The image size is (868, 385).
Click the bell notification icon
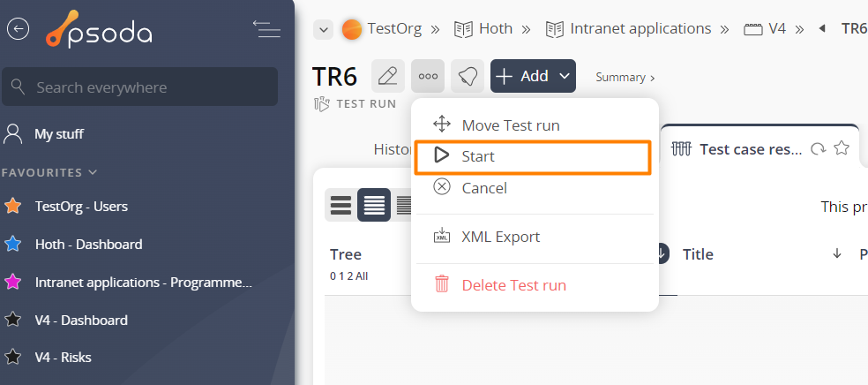[x=468, y=76]
